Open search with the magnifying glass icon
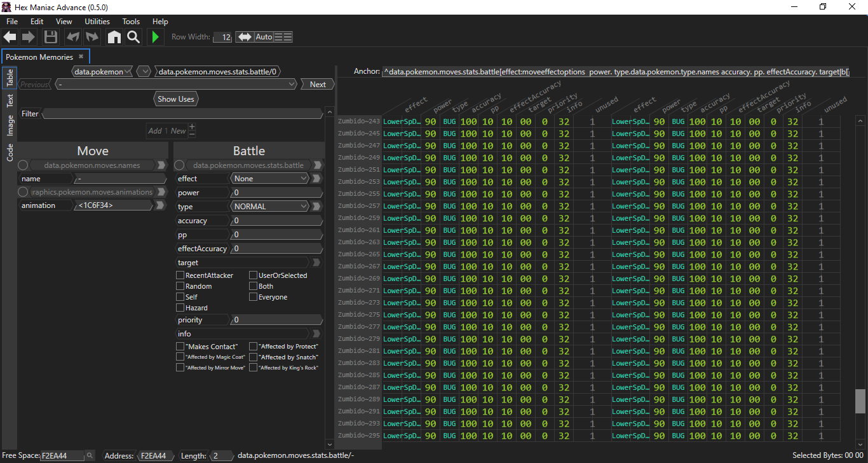The image size is (868, 463). click(133, 37)
